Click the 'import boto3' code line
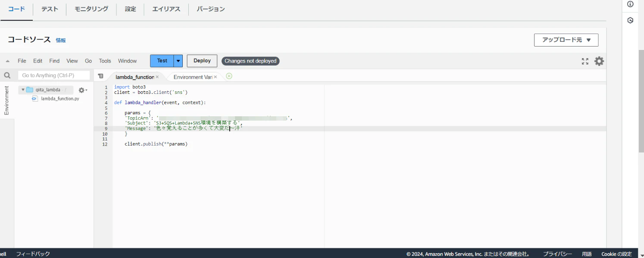The width and height of the screenshot is (644, 258). tap(130, 87)
